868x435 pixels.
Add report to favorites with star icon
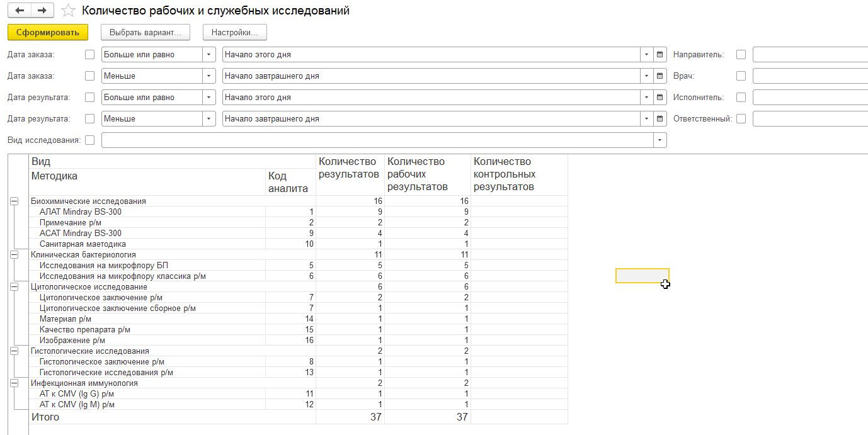tap(69, 11)
